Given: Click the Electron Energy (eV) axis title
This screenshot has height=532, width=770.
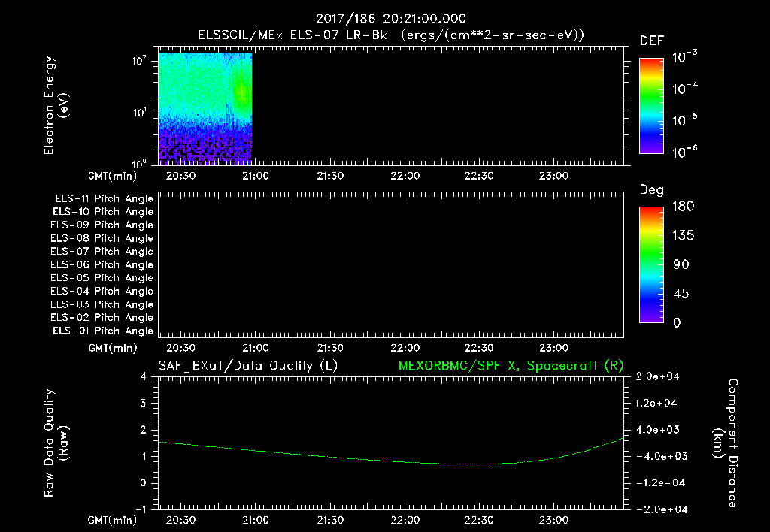Looking at the screenshot, I should click(x=56, y=105).
